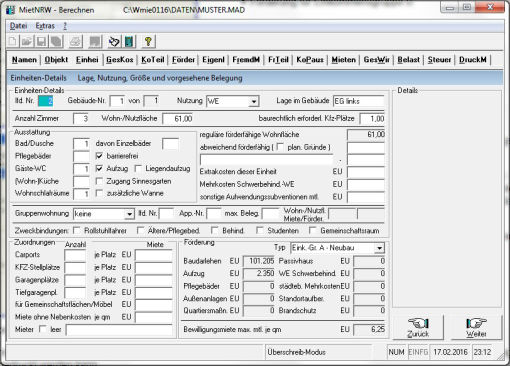Viewport: 510px width, 366px height.
Task: Switch to the DruckM tab
Action: pos(473,60)
